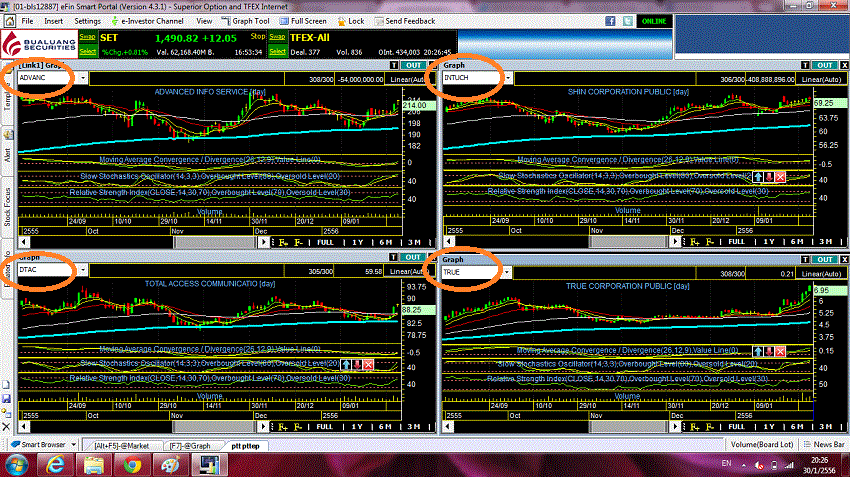Image resolution: width=850 pixels, height=477 pixels.
Task: Toggle the T button on INTUCH graph
Action: [806, 65]
